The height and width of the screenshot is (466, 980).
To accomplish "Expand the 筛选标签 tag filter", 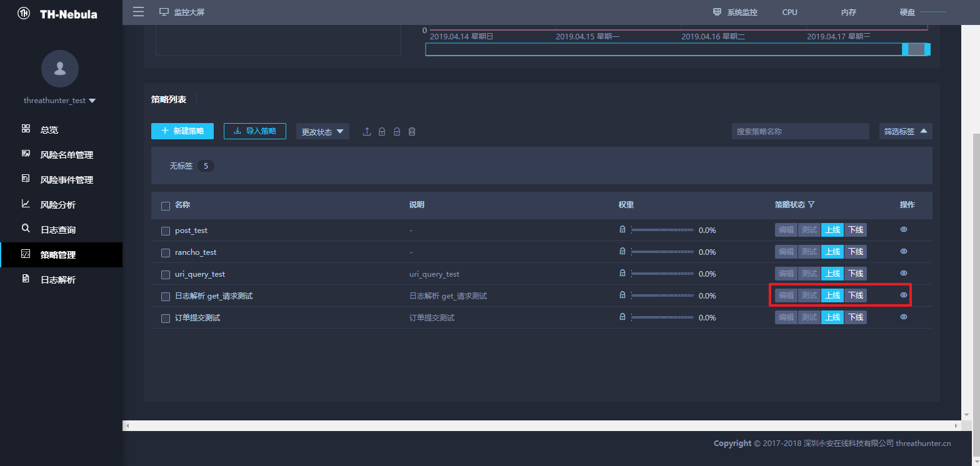I will click(x=906, y=131).
